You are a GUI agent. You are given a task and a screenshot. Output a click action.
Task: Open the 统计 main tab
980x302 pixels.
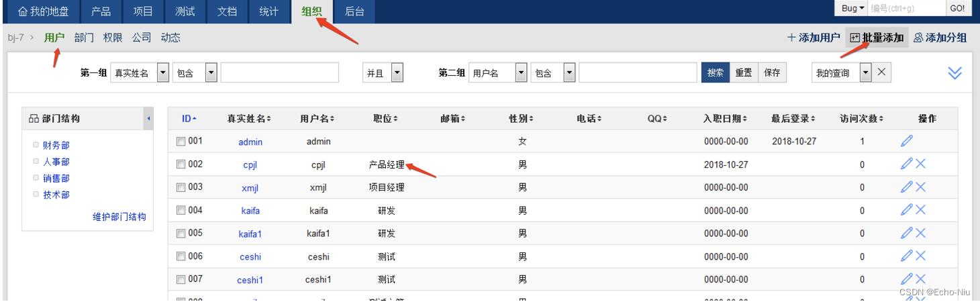click(268, 11)
